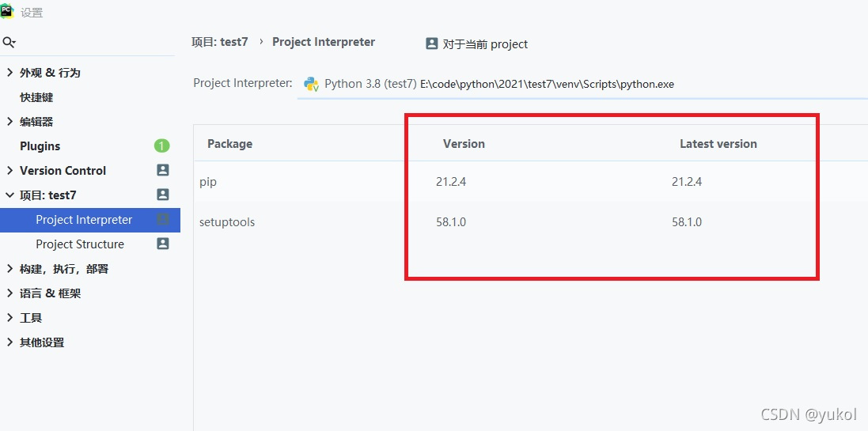Click 项目: test7 in the breadcrumb

pyautogui.click(x=220, y=41)
